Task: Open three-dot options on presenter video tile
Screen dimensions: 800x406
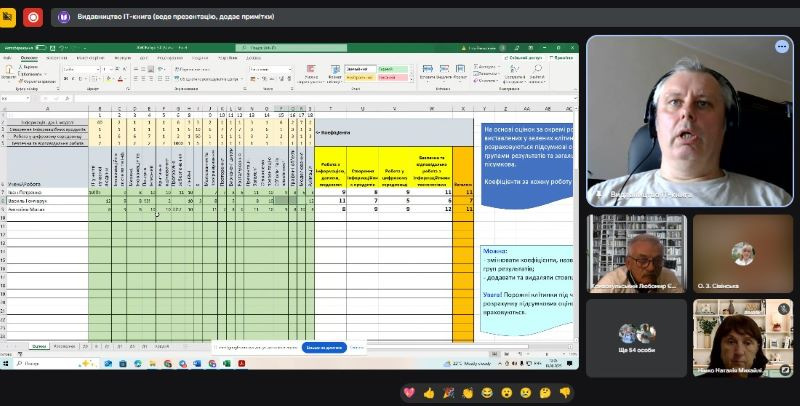Action: pos(782,46)
